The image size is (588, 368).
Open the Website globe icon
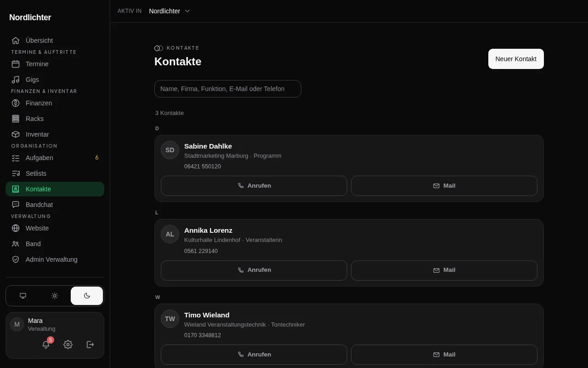(x=16, y=228)
